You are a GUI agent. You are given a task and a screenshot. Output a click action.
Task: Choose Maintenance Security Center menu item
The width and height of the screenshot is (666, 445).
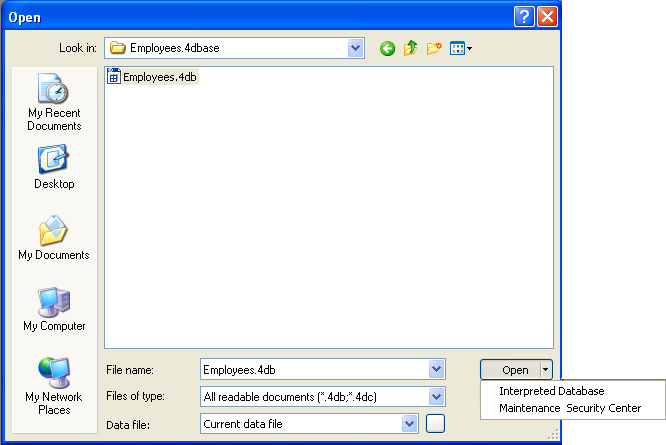click(x=570, y=408)
